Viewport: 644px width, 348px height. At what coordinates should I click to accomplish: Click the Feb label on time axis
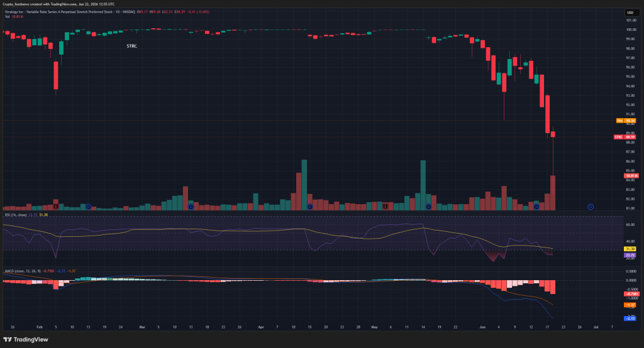click(40, 327)
